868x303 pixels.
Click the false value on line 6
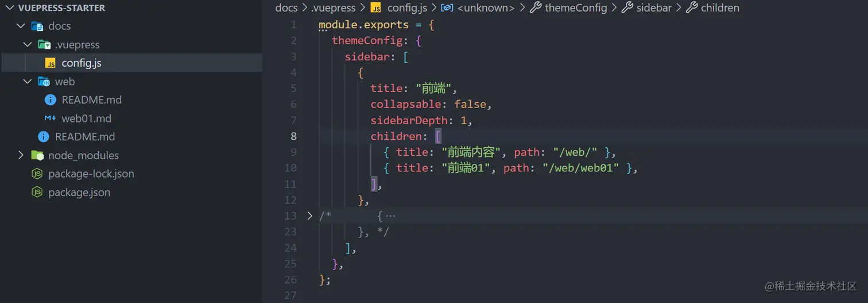point(470,104)
